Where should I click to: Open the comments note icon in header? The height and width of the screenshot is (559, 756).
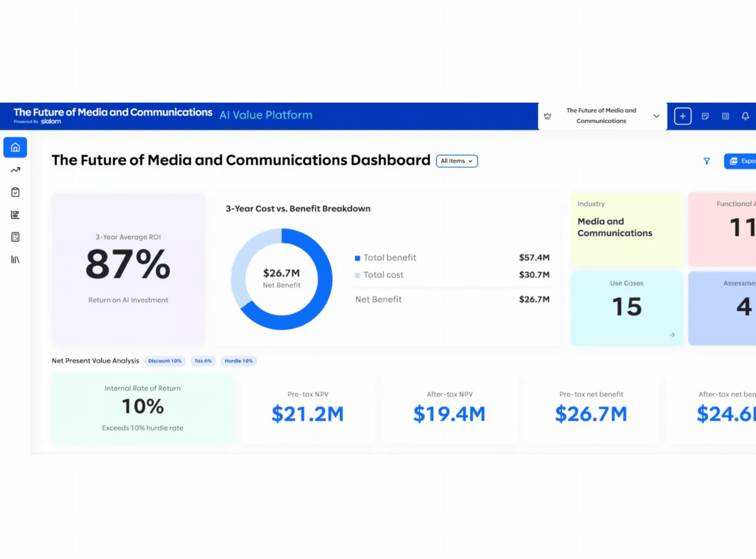pyautogui.click(x=705, y=116)
